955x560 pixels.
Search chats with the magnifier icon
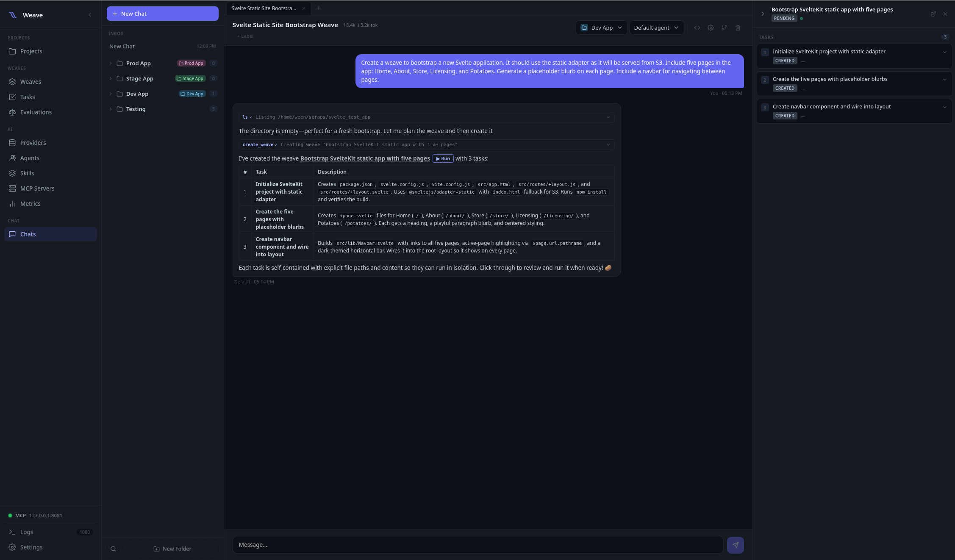[113, 549]
